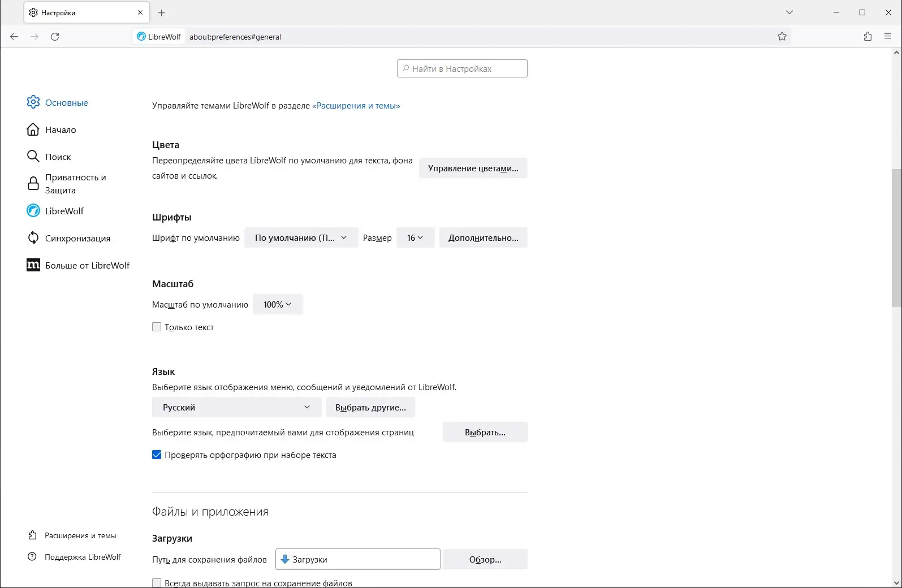
Task: Click the 'm' icon for Больше от LibreWolf
Action: point(33,265)
